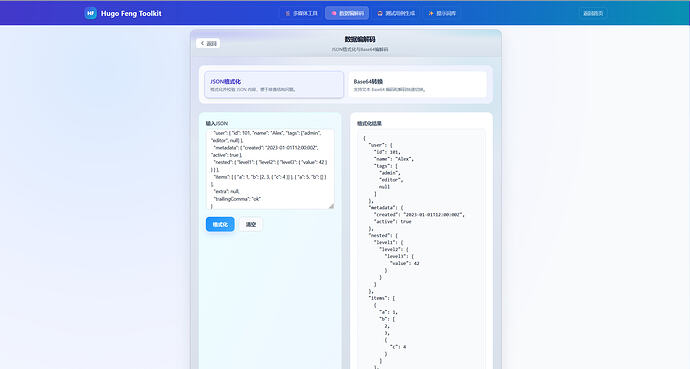Open the sparkle-icon prompt library nav item
The width and height of the screenshot is (690, 369).
pos(442,14)
